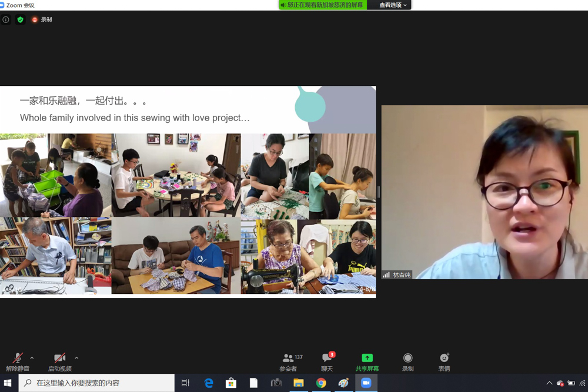Screen dimensions: 588x392
Task: Open Windows Start menu
Action: [x=8, y=383]
